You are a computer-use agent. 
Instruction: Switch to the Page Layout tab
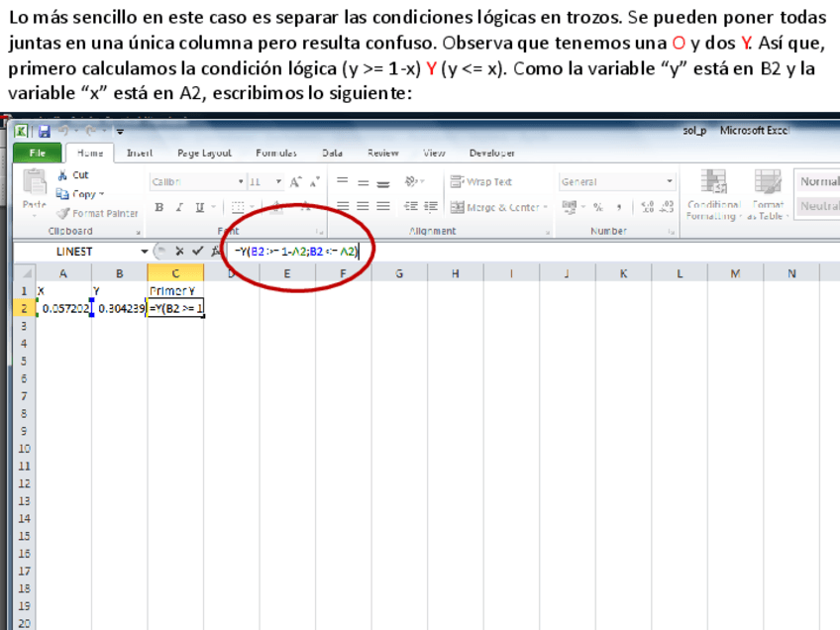204,154
